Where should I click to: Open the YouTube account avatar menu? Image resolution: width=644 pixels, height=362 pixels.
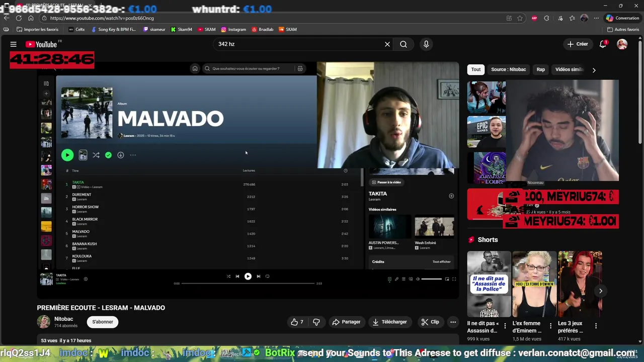622,44
